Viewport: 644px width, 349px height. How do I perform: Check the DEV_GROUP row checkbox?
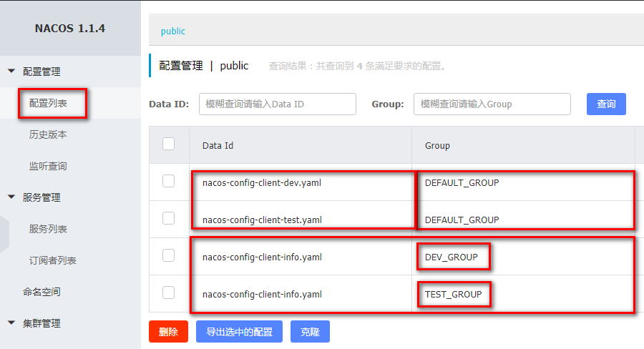168,255
